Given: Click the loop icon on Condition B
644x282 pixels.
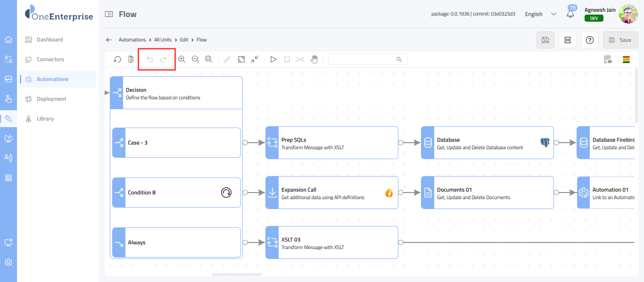Looking at the screenshot, I should (x=226, y=193).
